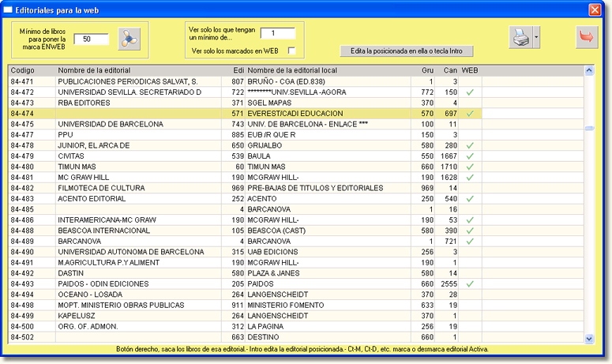Toggle WEB checkmark for MC GRAW HILL row
The width and height of the screenshot is (612, 364).
(470, 178)
